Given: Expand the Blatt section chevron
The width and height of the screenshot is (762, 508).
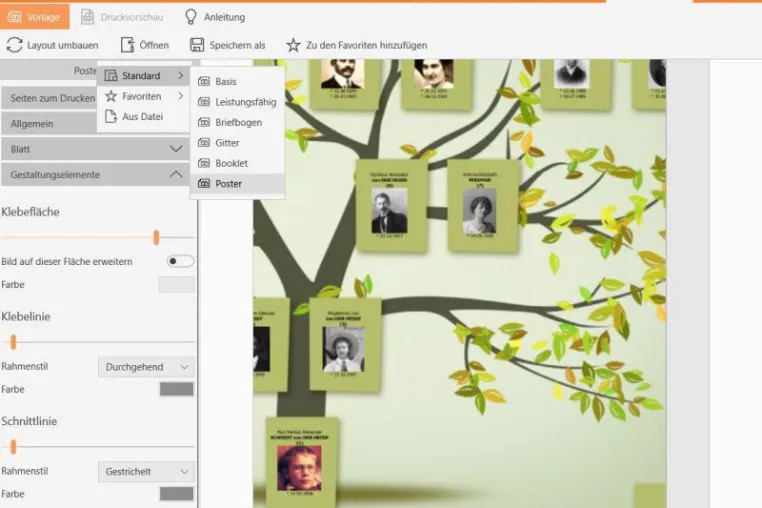Looking at the screenshot, I should (176, 149).
